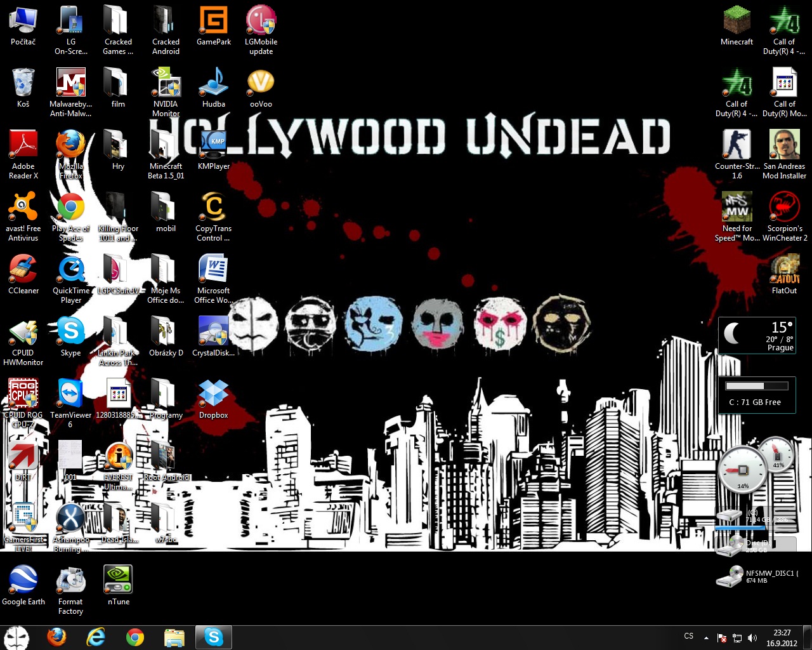The image size is (812, 650).
Task: Launch CCleaner from the desktop
Action: [23, 270]
